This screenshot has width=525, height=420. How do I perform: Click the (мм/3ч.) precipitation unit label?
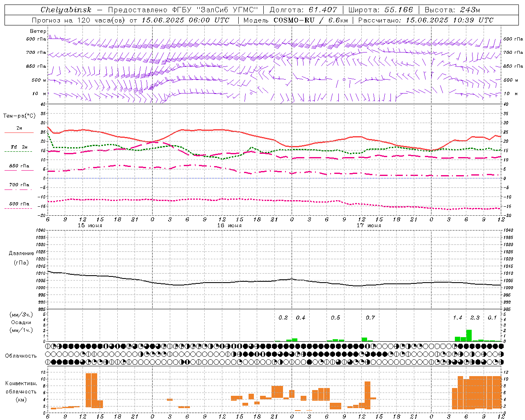tap(21, 315)
